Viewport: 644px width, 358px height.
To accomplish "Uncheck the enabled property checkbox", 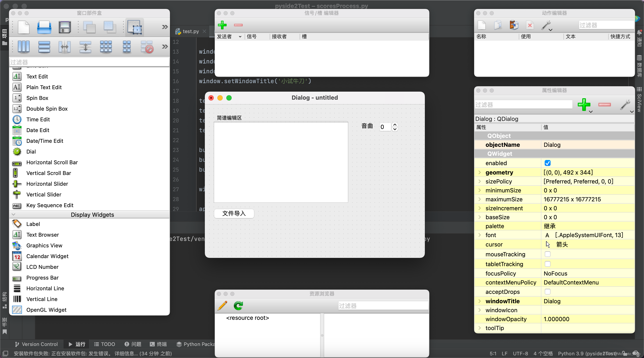I will pos(548,163).
